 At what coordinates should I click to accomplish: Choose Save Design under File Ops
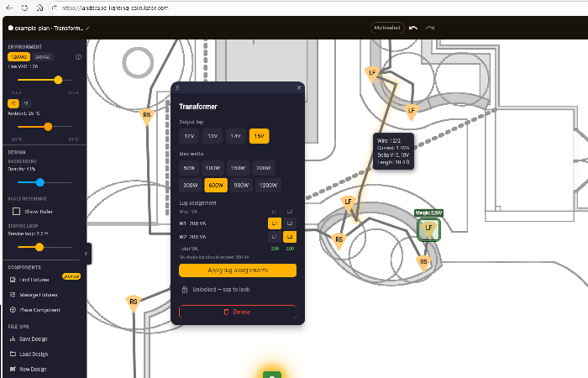(33, 339)
